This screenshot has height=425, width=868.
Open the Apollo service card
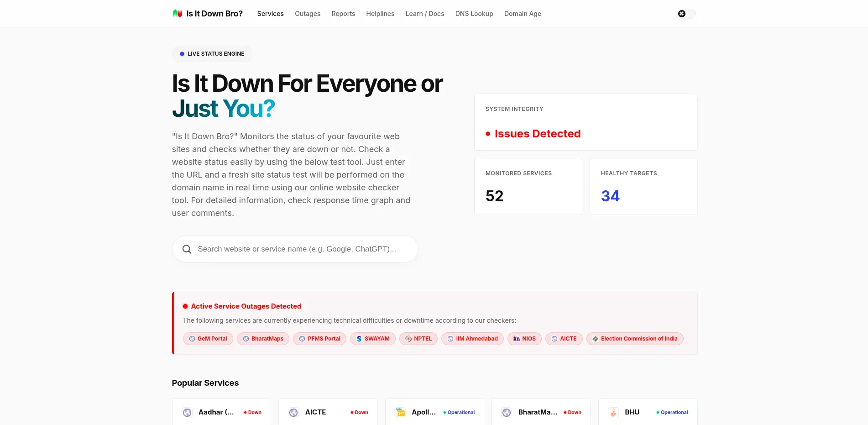tap(434, 412)
